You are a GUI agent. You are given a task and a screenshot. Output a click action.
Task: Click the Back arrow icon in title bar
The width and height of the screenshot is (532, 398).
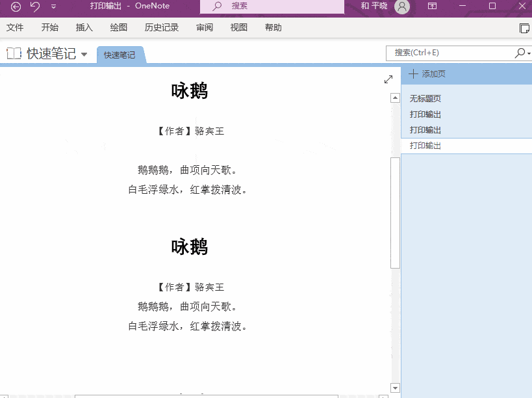click(16, 7)
